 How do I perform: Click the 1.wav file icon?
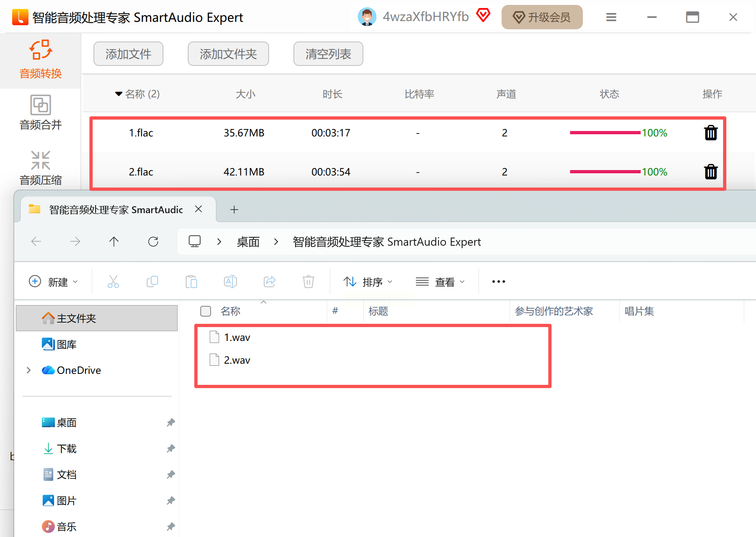click(214, 337)
